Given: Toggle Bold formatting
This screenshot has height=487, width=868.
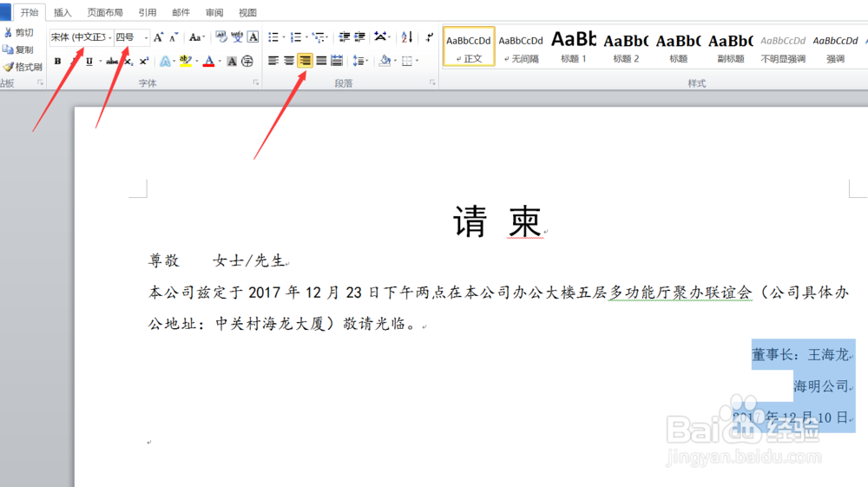Looking at the screenshot, I should click(57, 61).
